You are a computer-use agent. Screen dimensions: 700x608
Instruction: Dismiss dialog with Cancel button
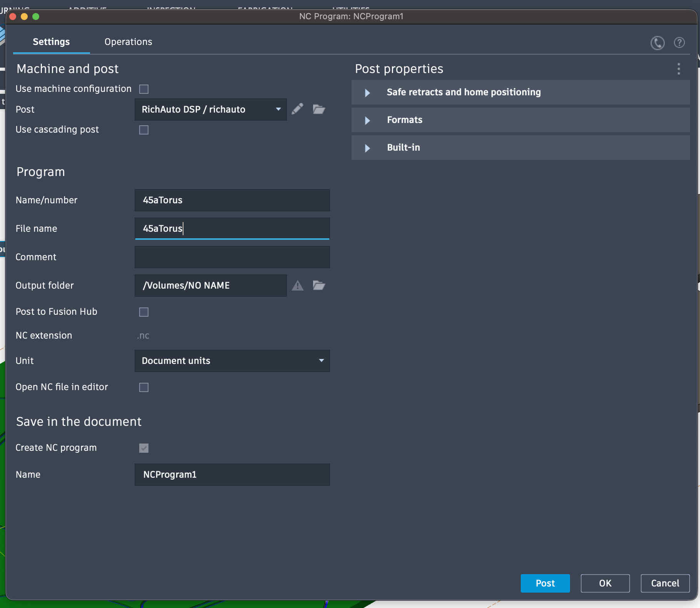pyautogui.click(x=665, y=583)
